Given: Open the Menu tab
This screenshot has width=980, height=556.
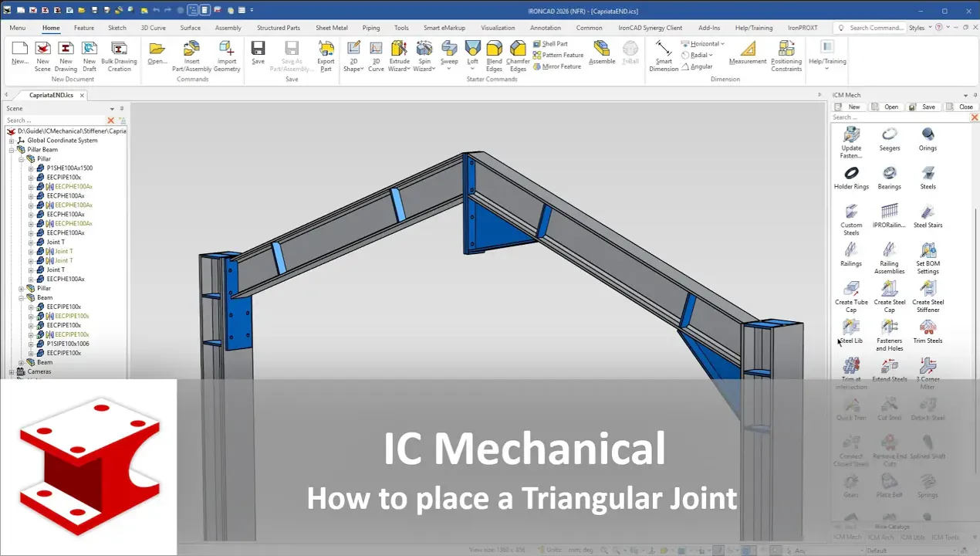Looking at the screenshot, I should point(17,28).
